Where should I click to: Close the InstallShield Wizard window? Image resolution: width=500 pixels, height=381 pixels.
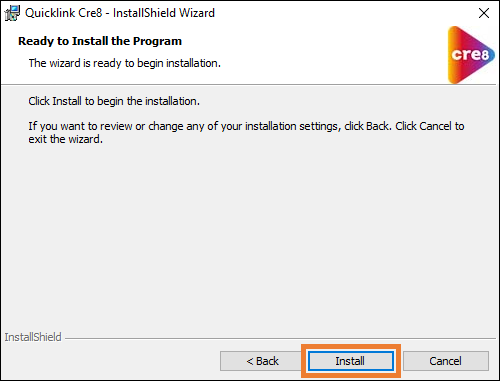pos(484,13)
